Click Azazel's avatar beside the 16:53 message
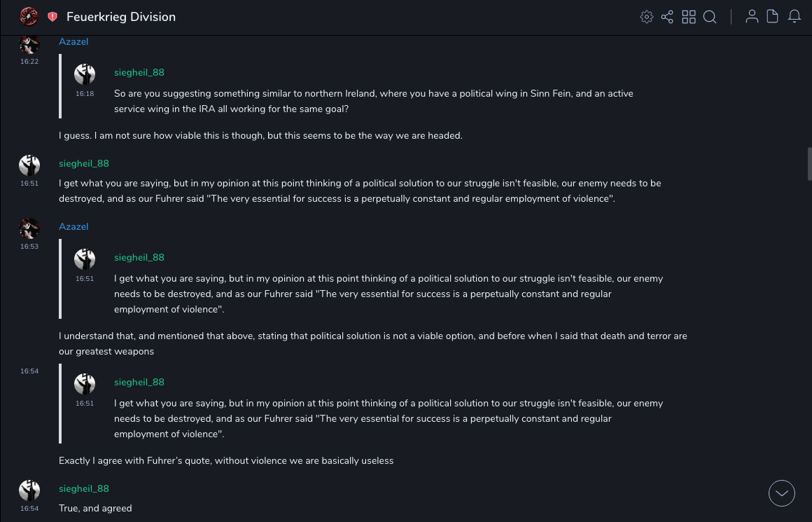812x522 pixels. pos(29,228)
